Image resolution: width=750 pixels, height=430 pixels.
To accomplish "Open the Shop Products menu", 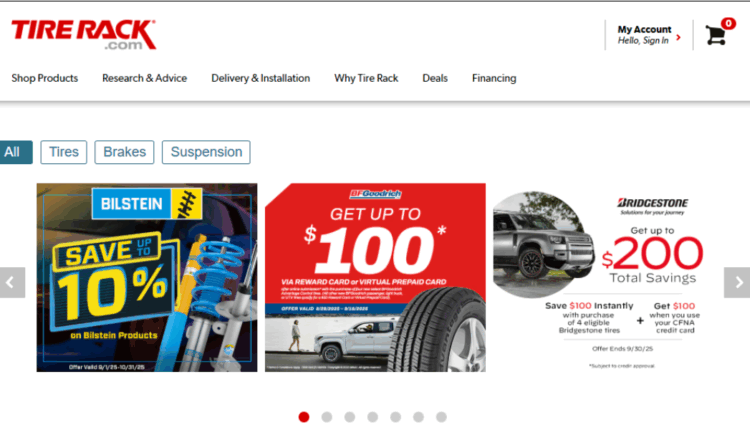I will click(44, 78).
